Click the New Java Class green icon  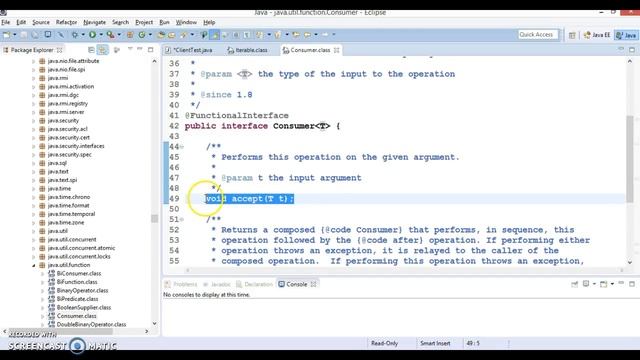pyautogui.click(x=142, y=35)
